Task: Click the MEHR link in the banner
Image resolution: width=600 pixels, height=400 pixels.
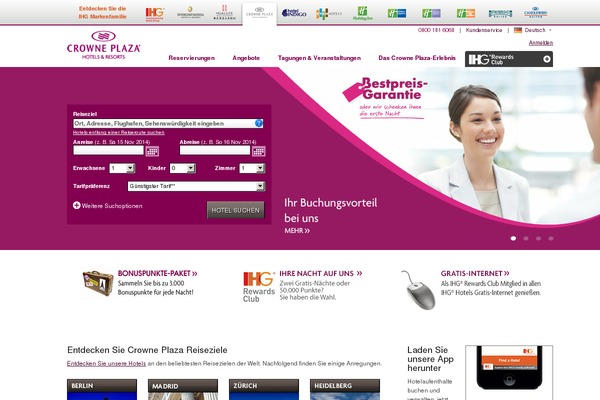Action: (297, 231)
